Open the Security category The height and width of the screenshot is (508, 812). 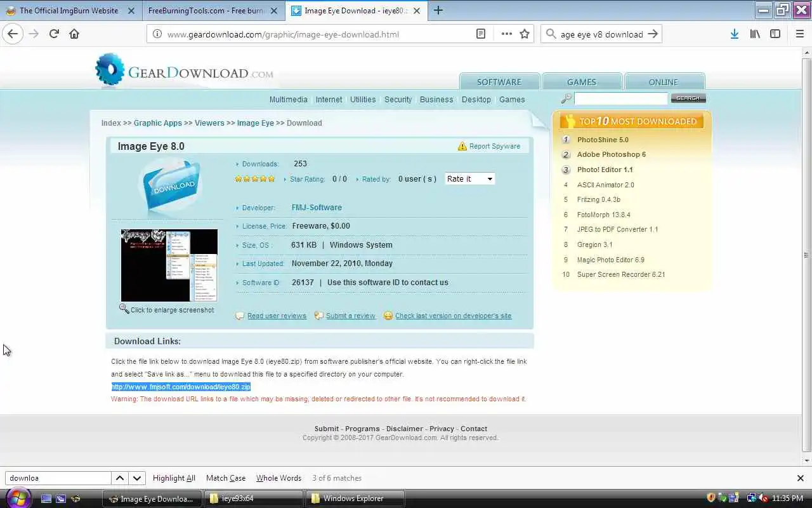click(398, 100)
